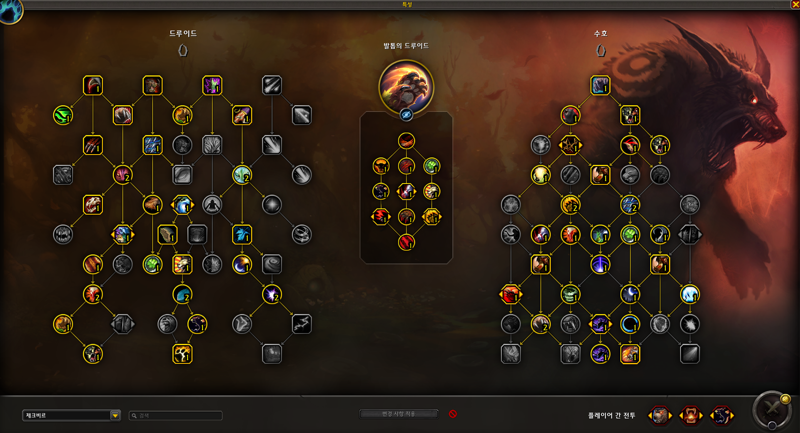Select the green swirl talent in 드루이드 tree

pos(63,115)
